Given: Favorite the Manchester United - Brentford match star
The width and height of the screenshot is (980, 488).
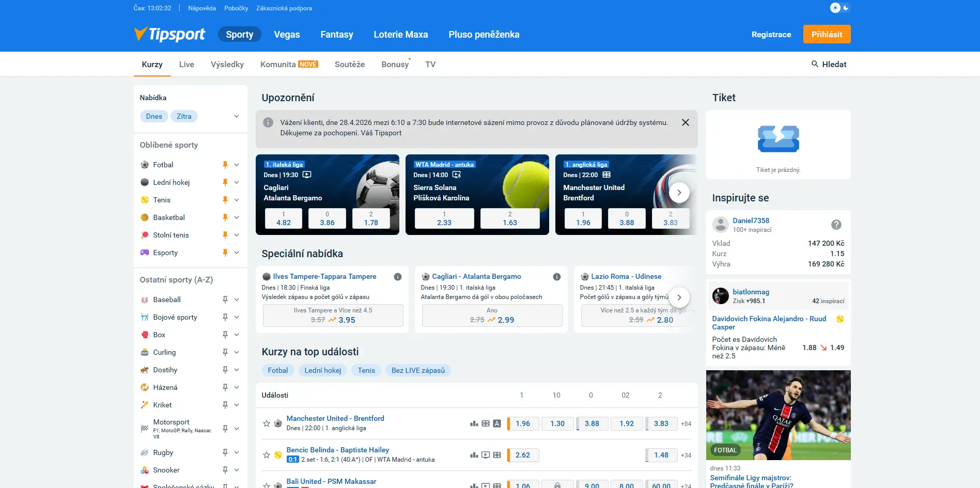Looking at the screenshot, I should [x=267, y=423].
